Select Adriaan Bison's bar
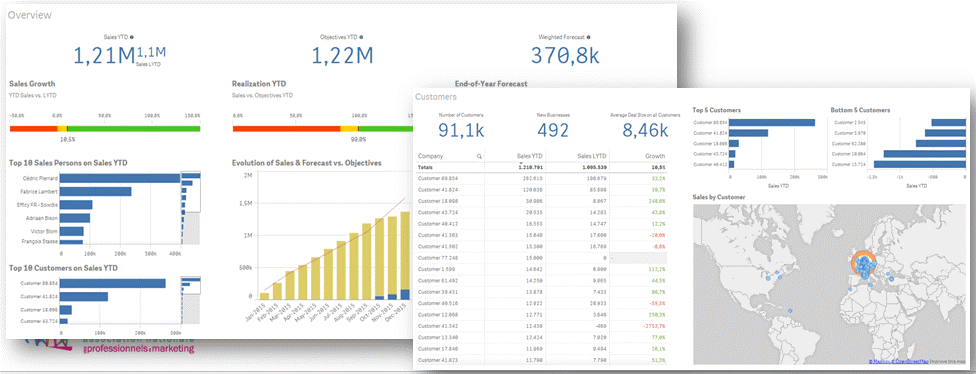The image size is (976, 374). pyautogui.click(x=75, y=218)
